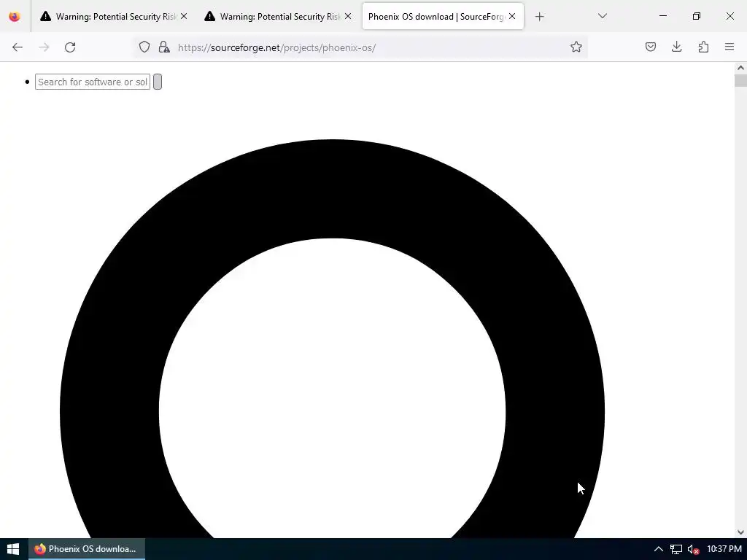Submit the software search button
This screenshot has height=560, width=747.
(x=158, y=82)
